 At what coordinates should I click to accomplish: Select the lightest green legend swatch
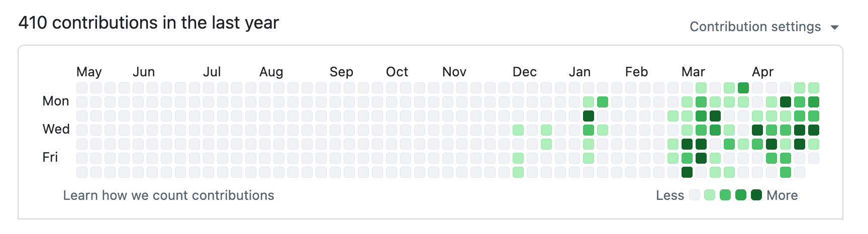[710, 195]
